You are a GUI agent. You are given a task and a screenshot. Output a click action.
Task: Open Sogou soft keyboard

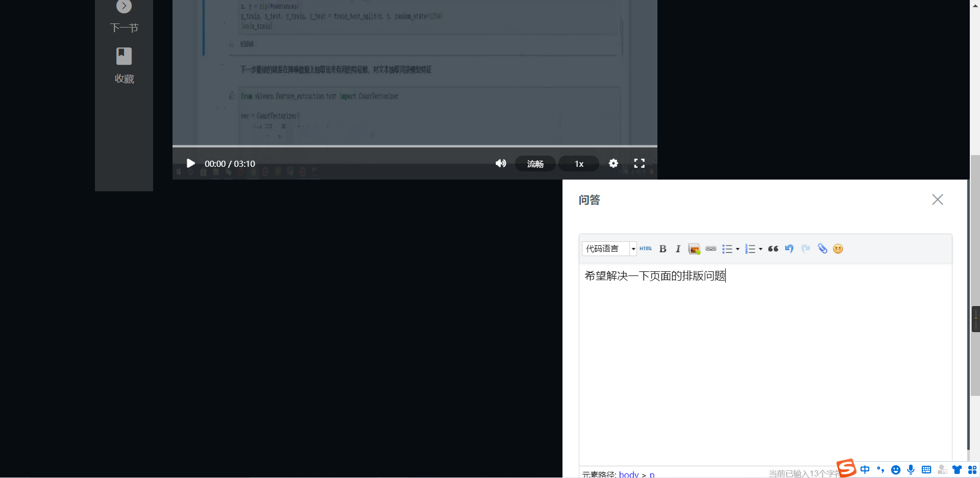(x=926, y=469)
